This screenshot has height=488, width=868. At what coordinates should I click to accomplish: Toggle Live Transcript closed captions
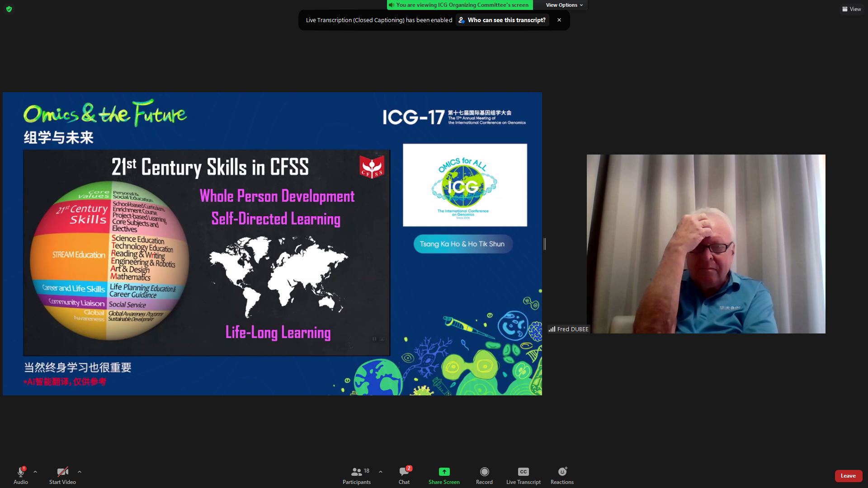[x=523, y=472]
